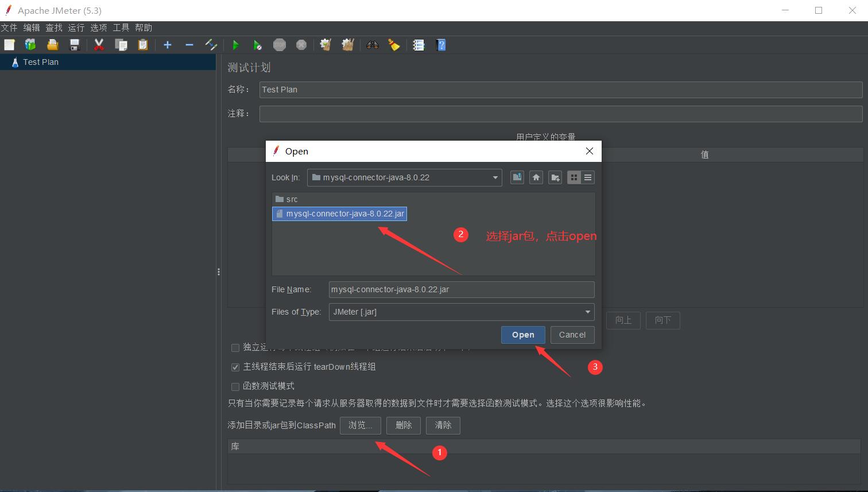Open the 查找 menu
Viewport: 868px width, 492px height.
point(54,28)
